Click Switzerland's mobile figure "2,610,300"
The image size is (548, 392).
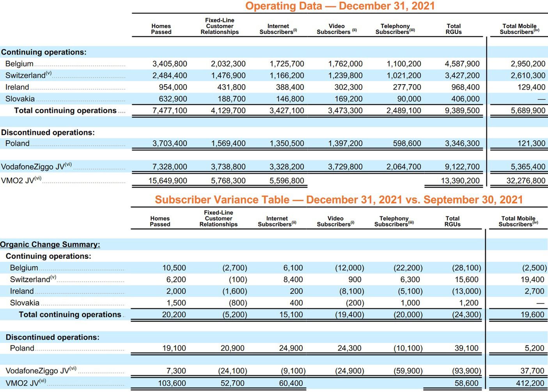pos(528,75)
